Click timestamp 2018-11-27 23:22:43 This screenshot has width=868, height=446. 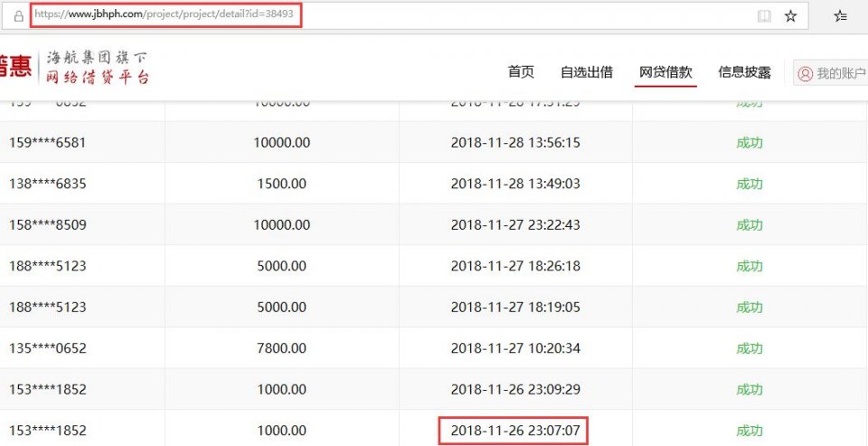(515, 225)
